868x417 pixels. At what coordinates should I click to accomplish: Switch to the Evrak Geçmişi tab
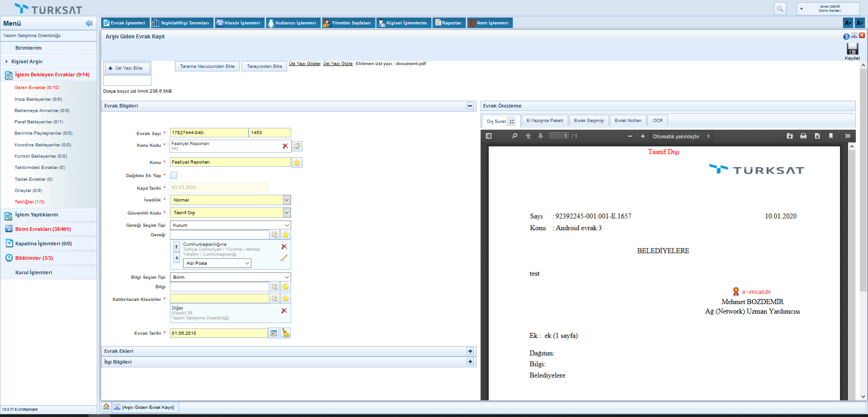pos(589,121)
